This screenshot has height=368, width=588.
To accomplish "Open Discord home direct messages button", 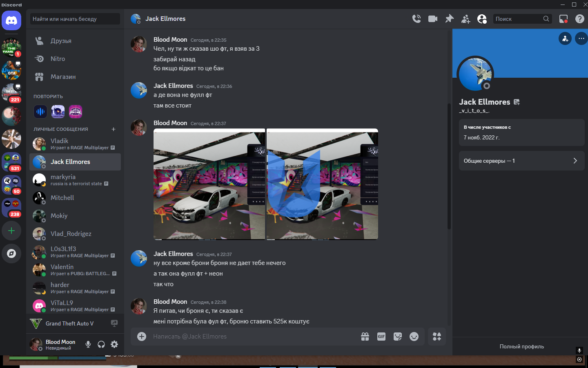I will [11, 20].
